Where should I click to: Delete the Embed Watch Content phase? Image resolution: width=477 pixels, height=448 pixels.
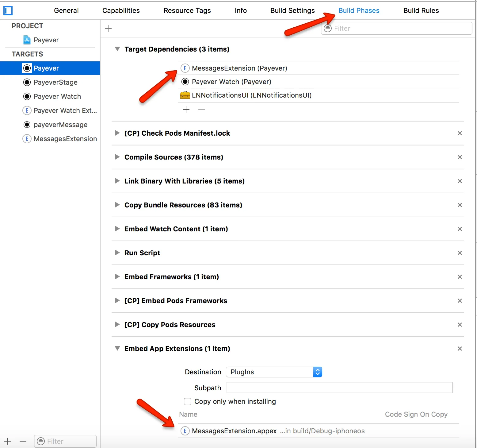tap(460, 229)
